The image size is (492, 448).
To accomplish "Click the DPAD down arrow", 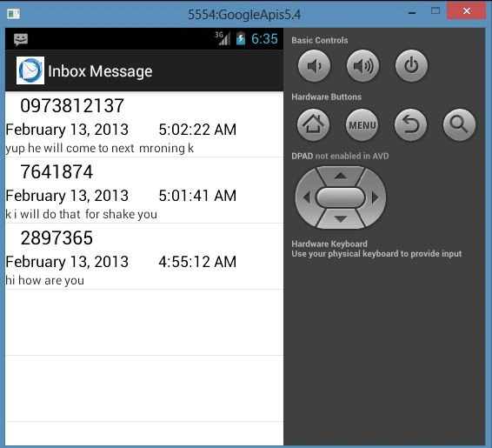I will pyautogui.click(x=341, y=219).
